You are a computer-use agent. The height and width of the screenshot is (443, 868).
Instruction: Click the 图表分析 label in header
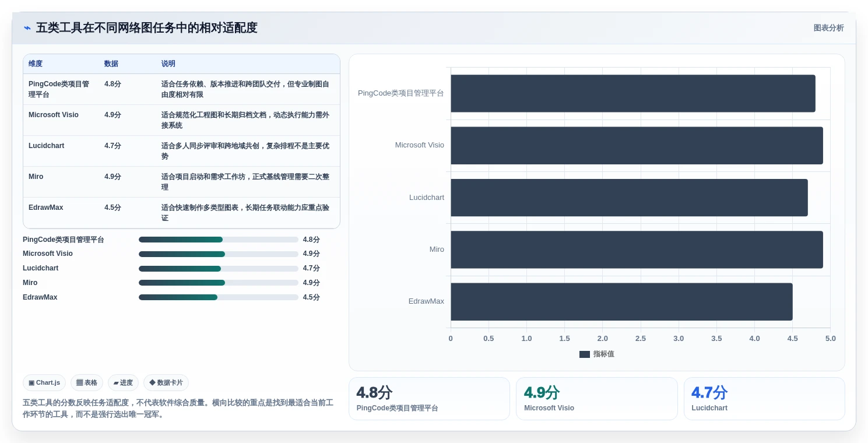[828, 28]
